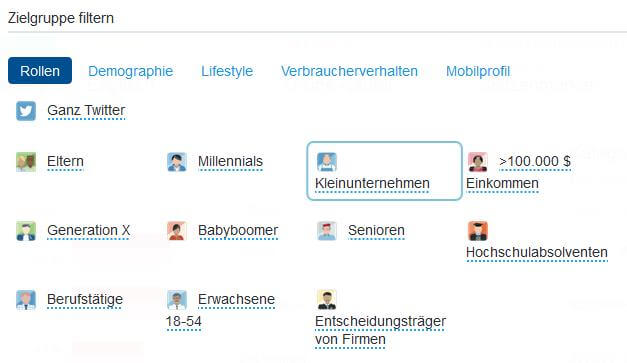Click the Millennials avatar icon
This screenshot has height=363, width=627.
(177, 162)
